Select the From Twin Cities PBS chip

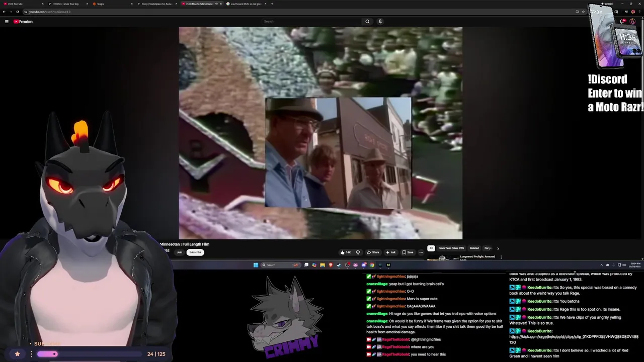pyautogui.click(x=451, y=248)
